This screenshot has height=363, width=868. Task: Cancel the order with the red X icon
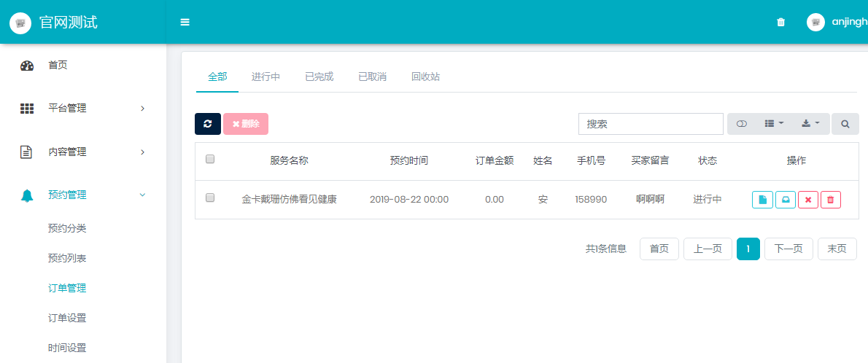pyautogui.click(x=808, y=200)
